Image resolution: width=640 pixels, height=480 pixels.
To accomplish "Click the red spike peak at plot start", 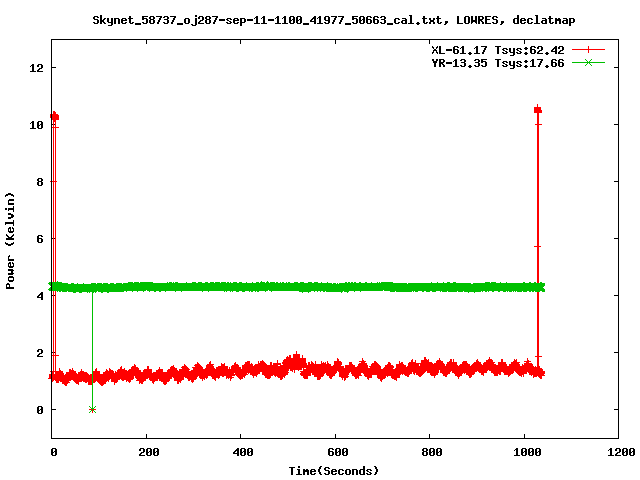I will [x=54, y=116].
